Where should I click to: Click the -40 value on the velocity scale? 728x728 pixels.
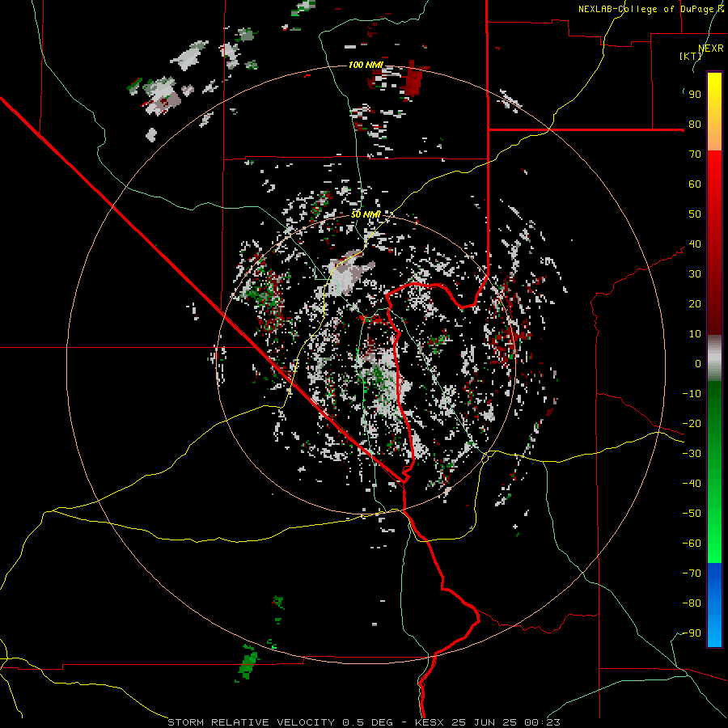tap(692, 484)
